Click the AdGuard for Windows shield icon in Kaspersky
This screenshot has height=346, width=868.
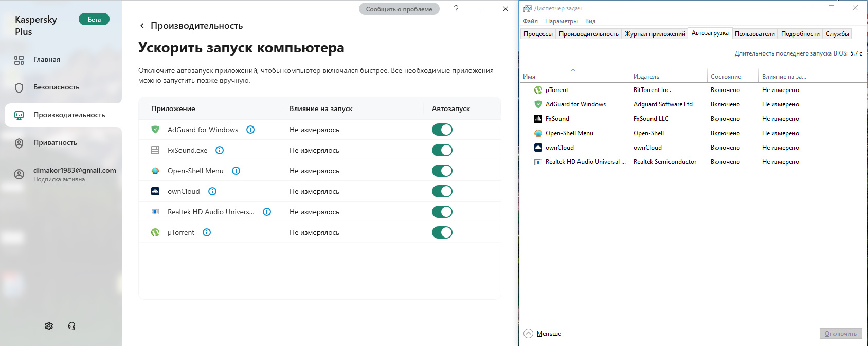(x=155, y=130)
